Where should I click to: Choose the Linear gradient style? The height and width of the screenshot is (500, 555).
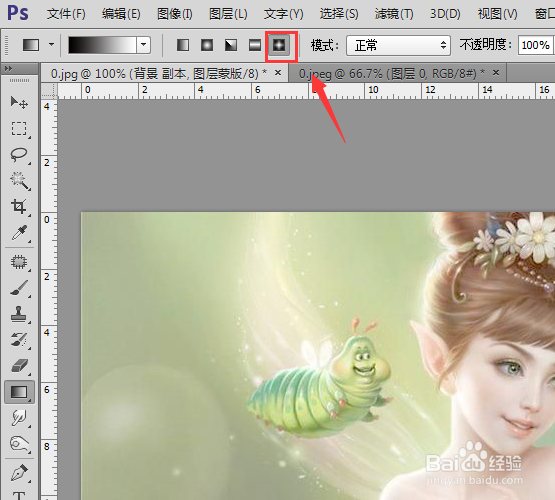tap(183, 45)
